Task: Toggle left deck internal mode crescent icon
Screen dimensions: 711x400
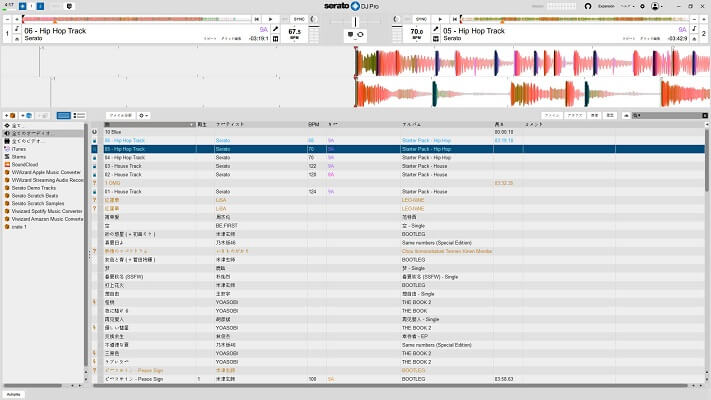Action: tap(313, 19)
